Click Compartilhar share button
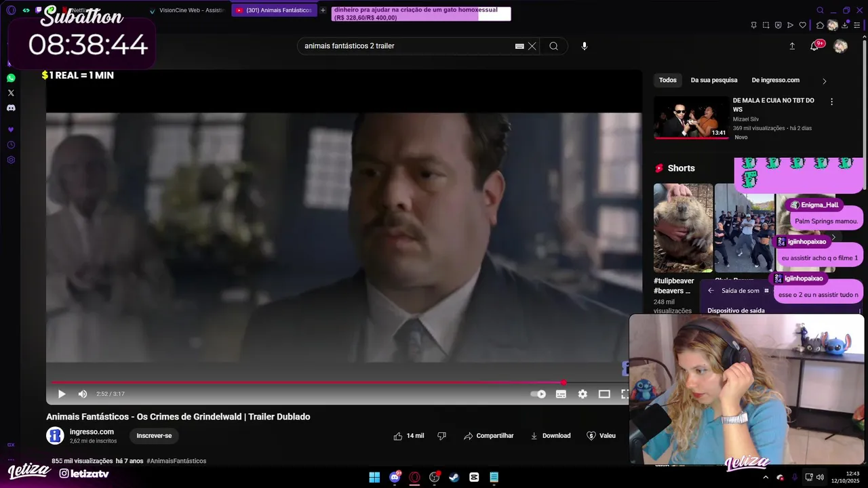Viewport: 868px width, 488px height. coord(489,436)
